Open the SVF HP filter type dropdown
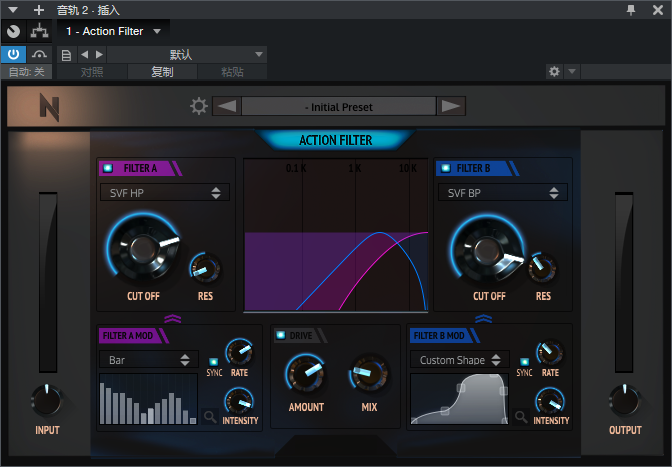 [165, 193]
